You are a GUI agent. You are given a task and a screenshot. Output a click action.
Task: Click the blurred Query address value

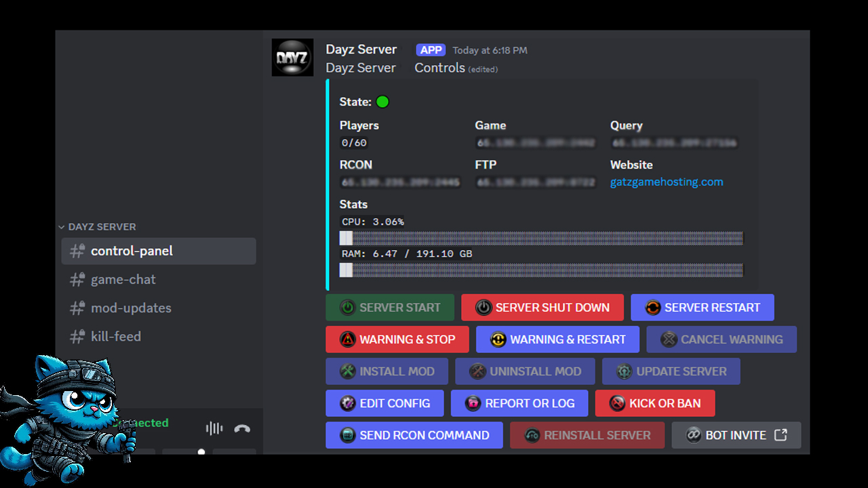pos(674,143)
